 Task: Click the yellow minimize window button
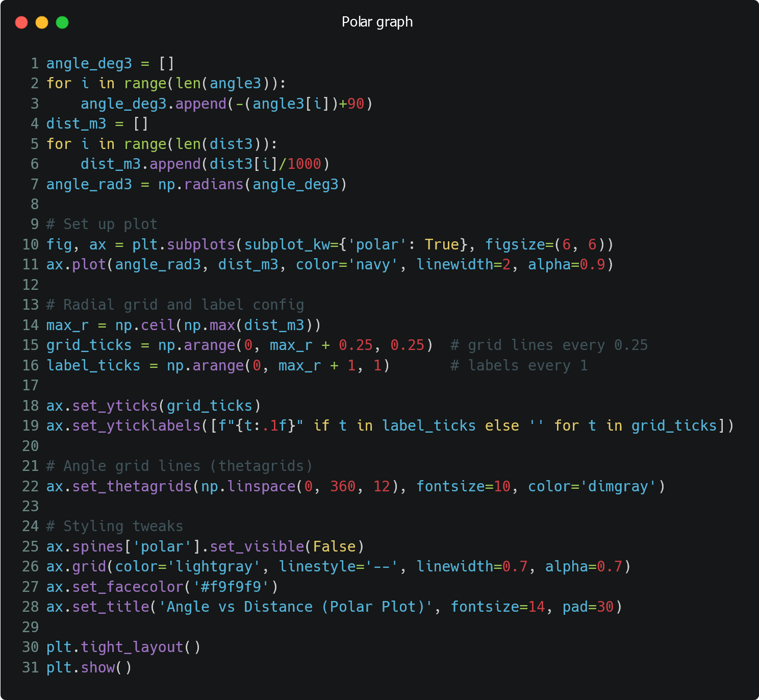point(42,22)
